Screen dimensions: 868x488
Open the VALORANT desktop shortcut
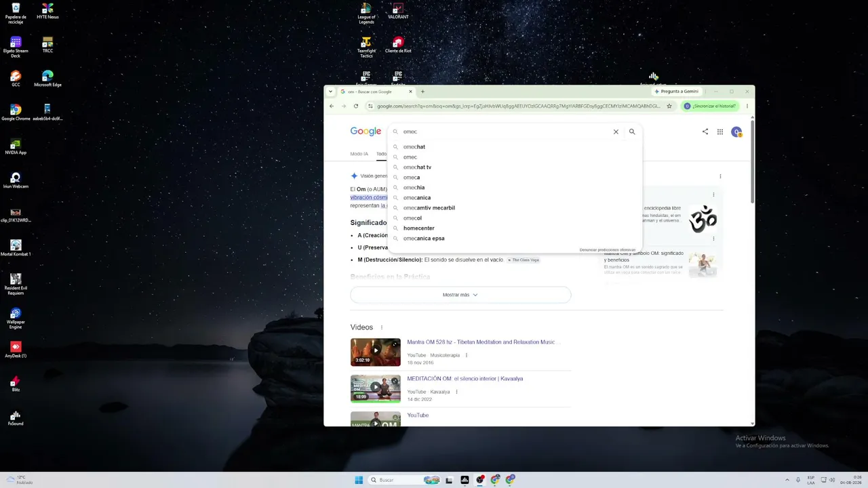[398, 11]
